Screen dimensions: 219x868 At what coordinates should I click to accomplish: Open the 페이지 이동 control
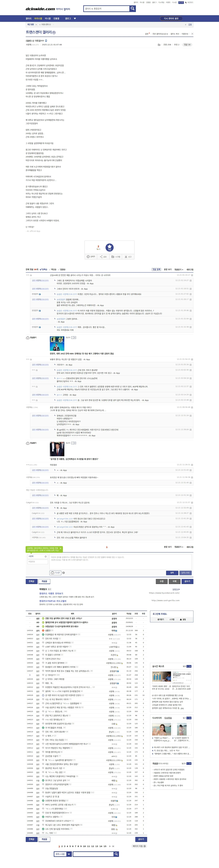tap(139, 846)
